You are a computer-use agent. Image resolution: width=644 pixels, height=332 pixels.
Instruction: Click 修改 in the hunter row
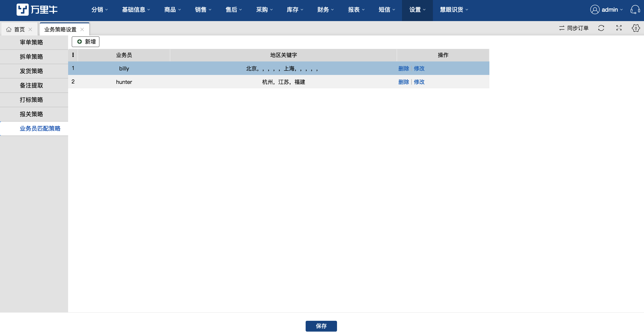pos(419,82)
